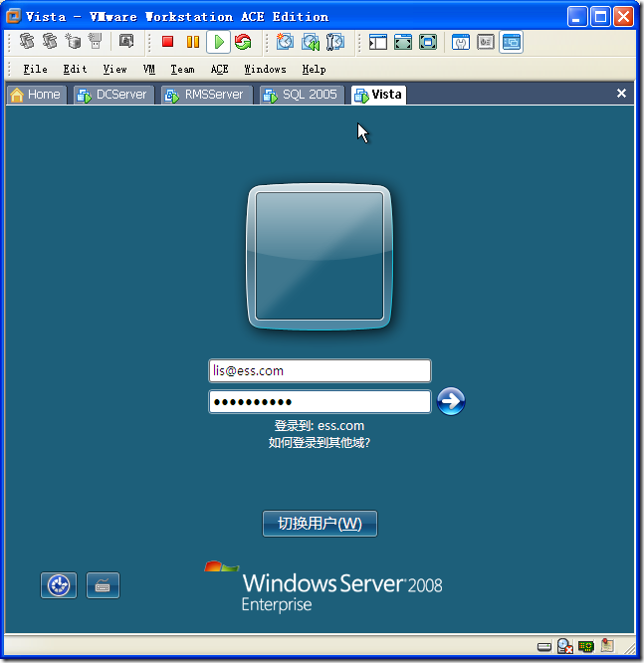Click the third grayed-out package toolbar icon
The image size is (644, 663).
tap(73, 42)
